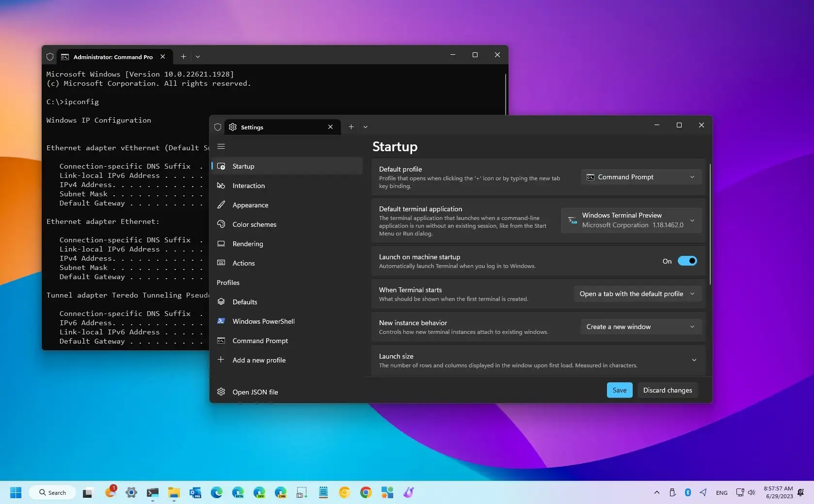This screenshot has height=504, width=814.
Task: Open the hamburger navigation menu in Settings
Action: tap(221, 146)
